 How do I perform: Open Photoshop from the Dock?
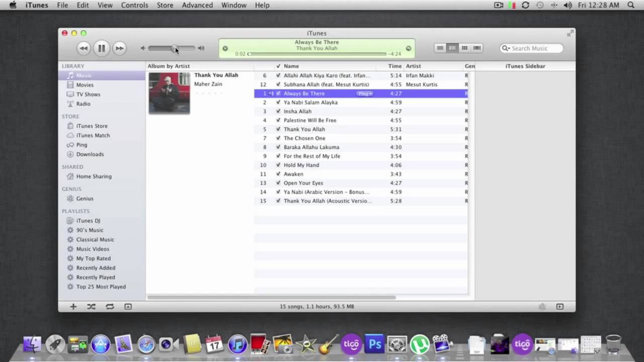374,344
